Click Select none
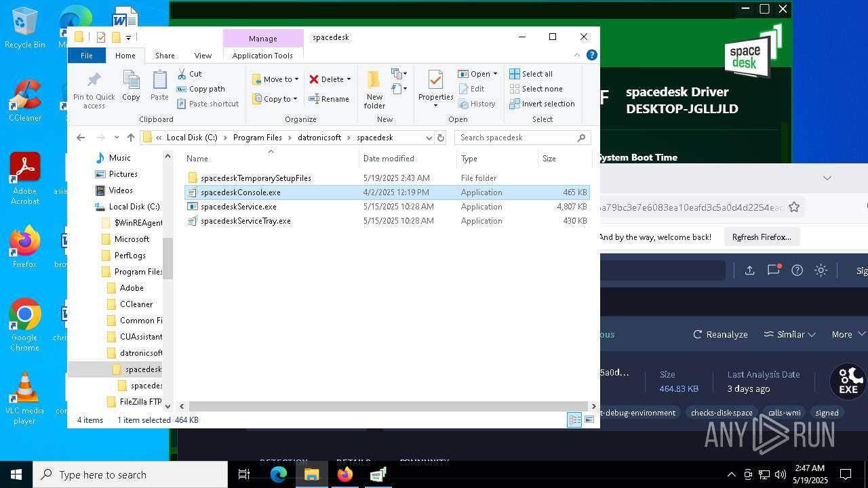868x488 pixels. click(x=536, y=89)
